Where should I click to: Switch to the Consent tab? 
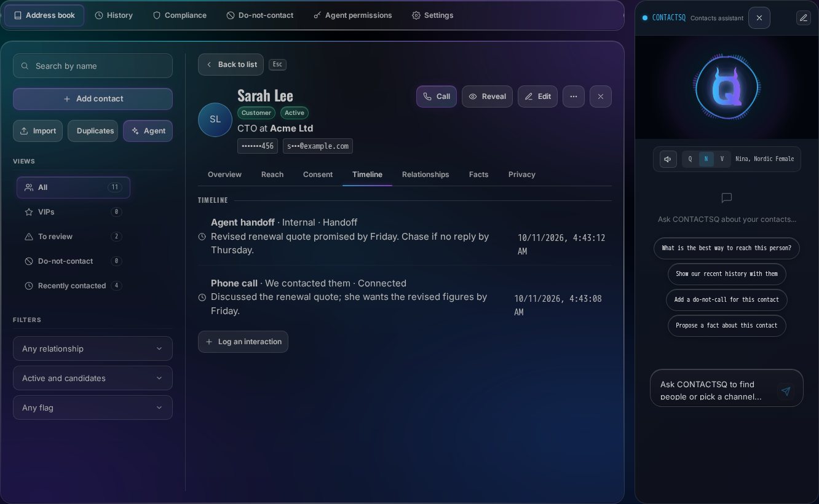[x=318, y=175]
